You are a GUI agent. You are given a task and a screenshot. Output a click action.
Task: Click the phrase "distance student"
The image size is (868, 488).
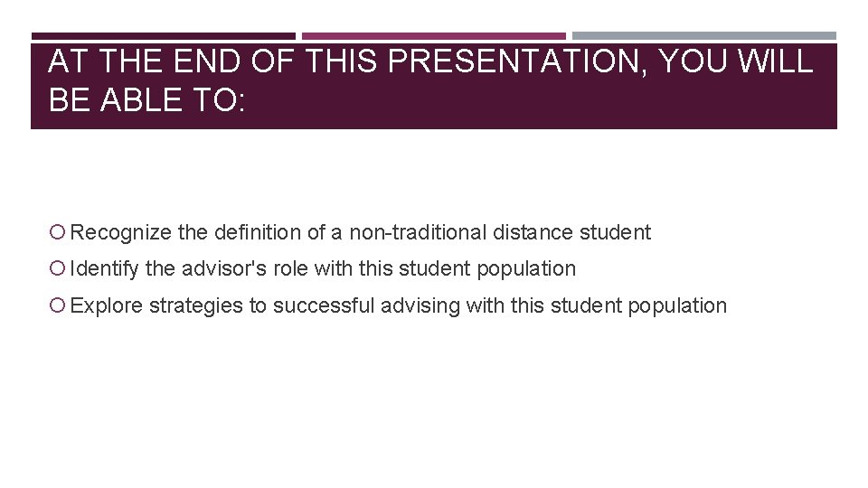(571, 232)
